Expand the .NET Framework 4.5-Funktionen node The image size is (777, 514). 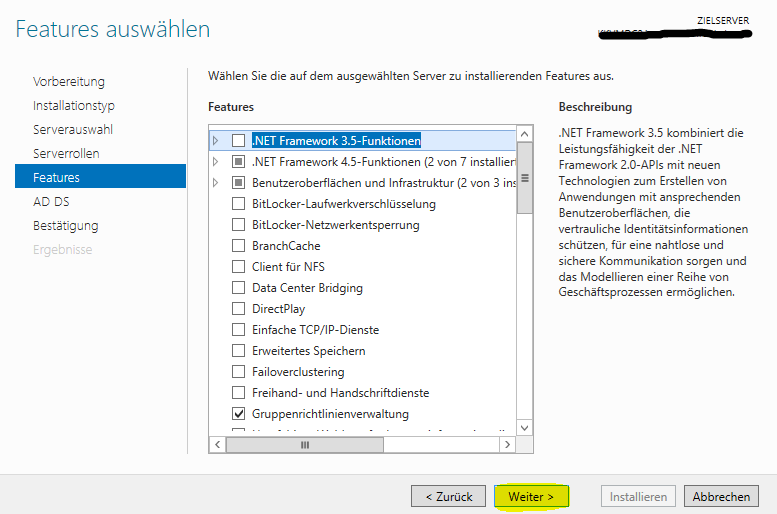pyautogui.click(x=216, y=162)
